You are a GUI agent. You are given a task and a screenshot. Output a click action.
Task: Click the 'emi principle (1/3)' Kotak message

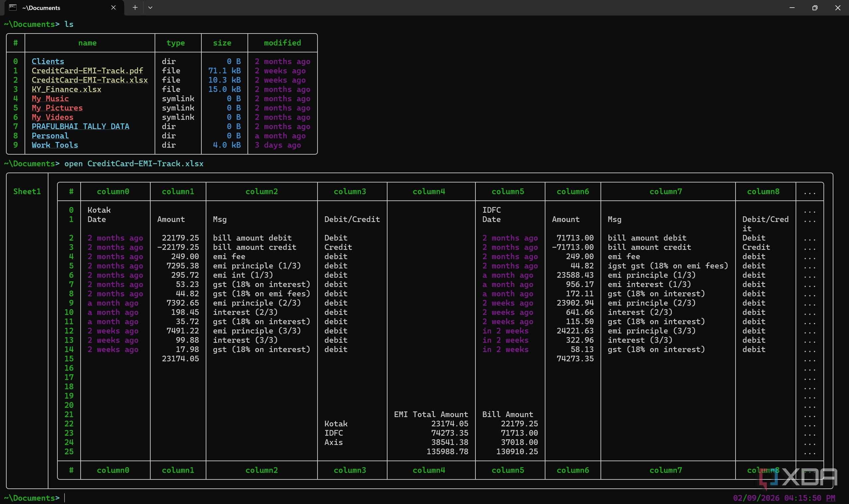257,266
